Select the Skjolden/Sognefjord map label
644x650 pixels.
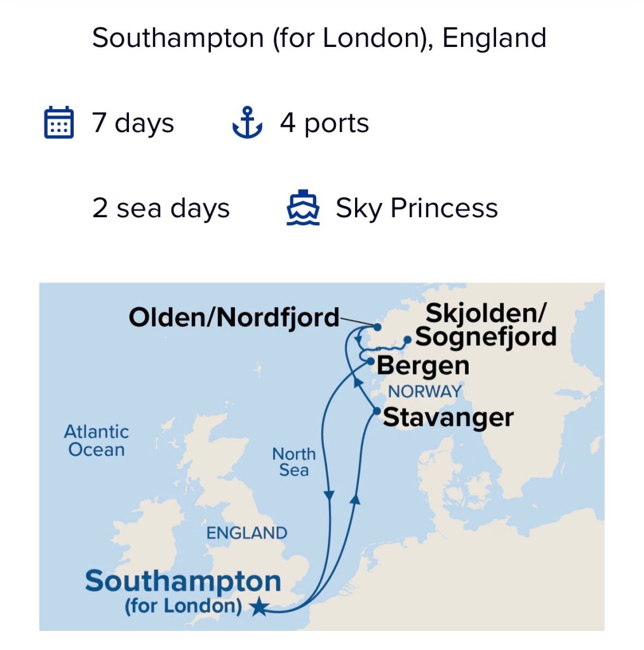coord(486,324)
